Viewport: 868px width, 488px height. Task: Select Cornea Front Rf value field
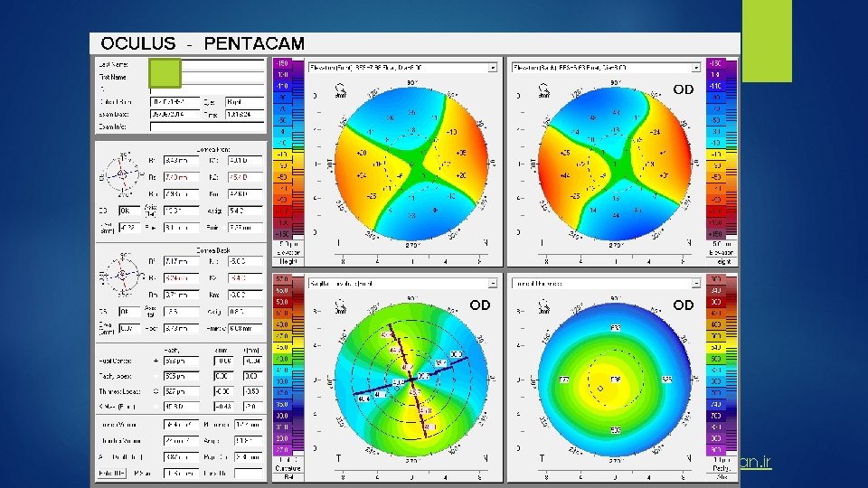pyautogui.click(x=181, y=161)
